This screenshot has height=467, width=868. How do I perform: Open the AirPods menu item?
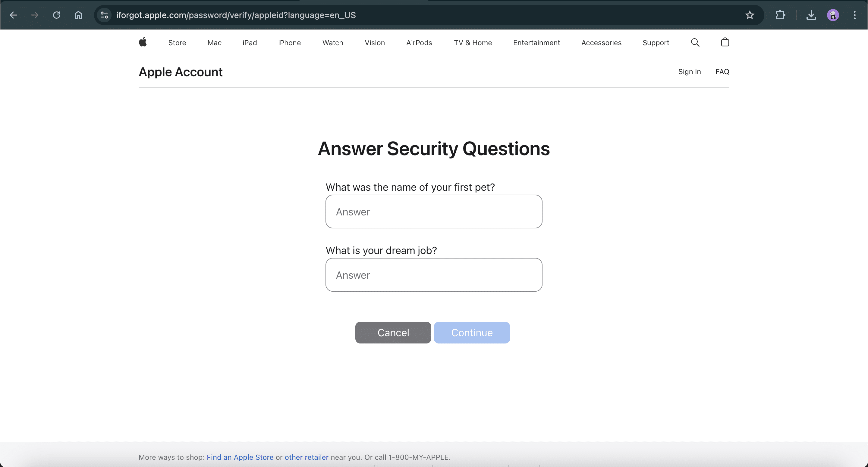click(x=419, y=43)
